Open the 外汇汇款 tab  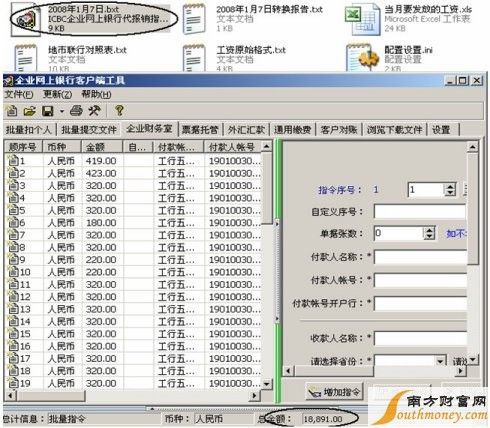click(246, 130)
